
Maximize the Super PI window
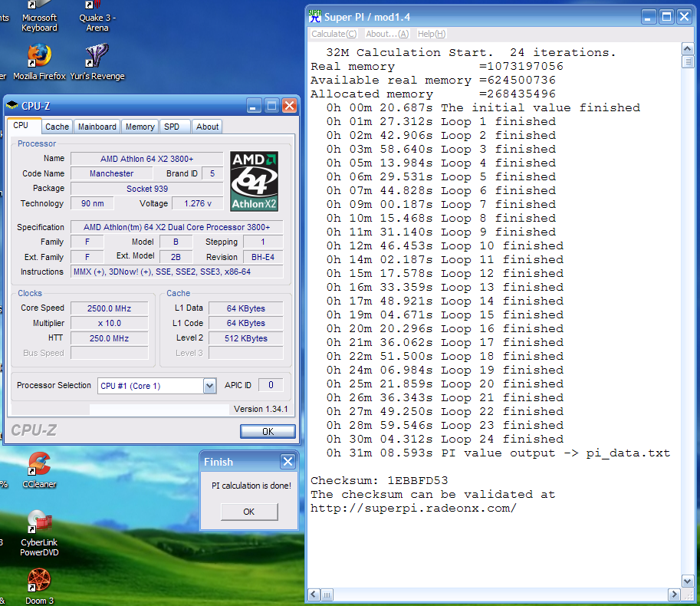[666, 17]
